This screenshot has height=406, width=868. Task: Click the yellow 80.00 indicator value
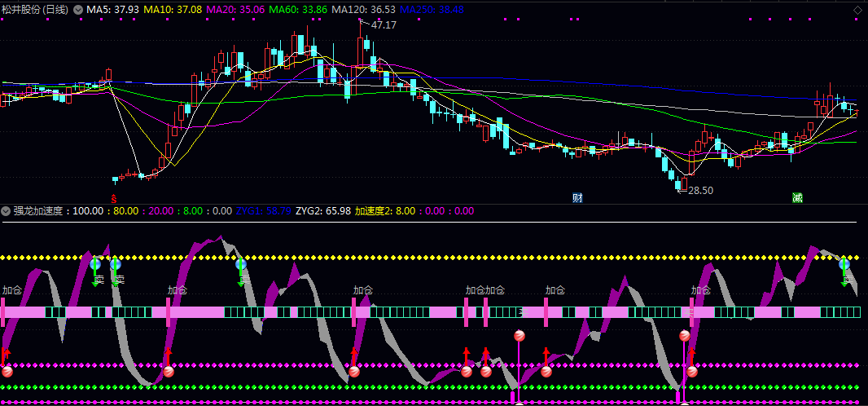coord(126,211)
